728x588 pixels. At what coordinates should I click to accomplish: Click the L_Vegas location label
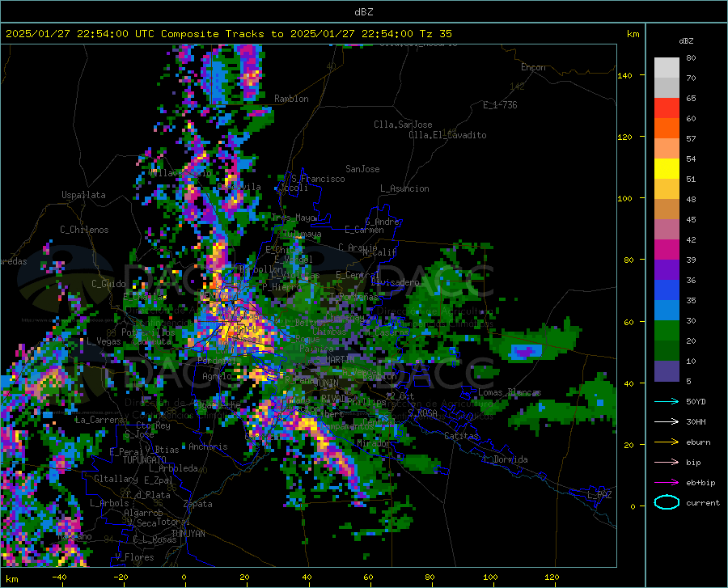click(104, 341)
